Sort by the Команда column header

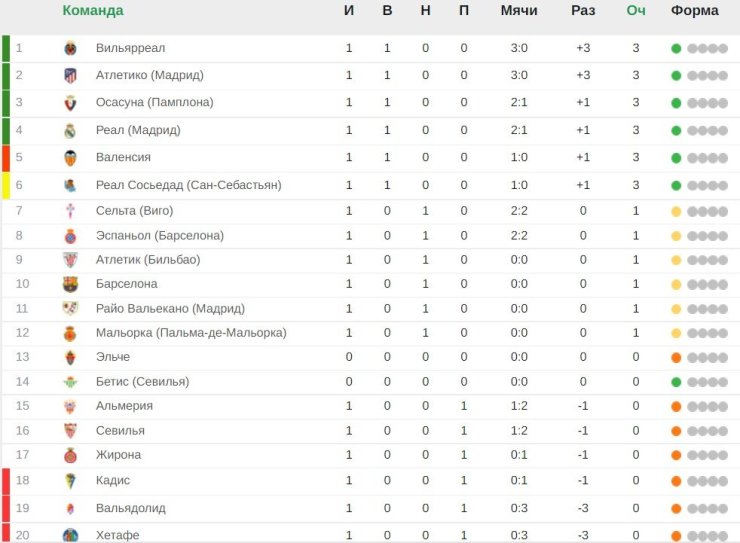click(93, 10)
